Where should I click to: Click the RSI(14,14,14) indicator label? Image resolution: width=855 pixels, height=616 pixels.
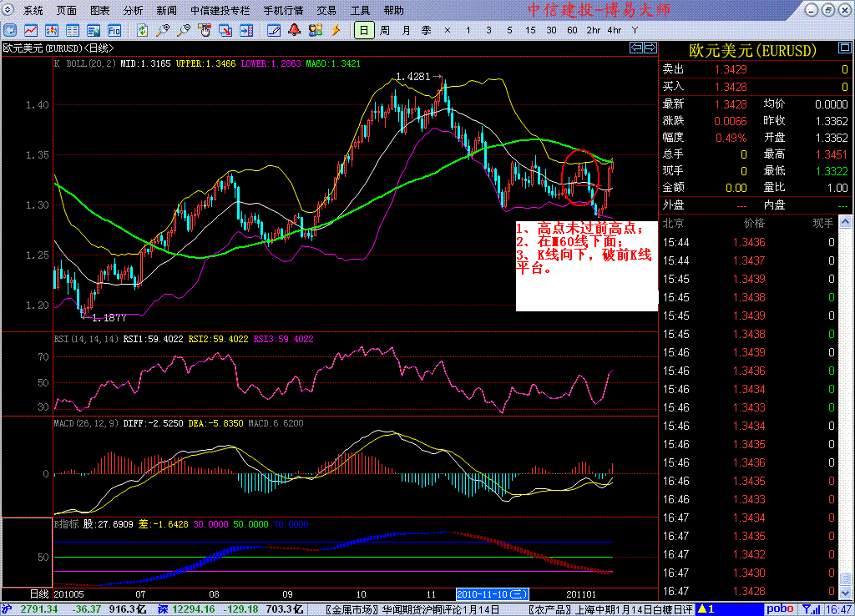86,339
